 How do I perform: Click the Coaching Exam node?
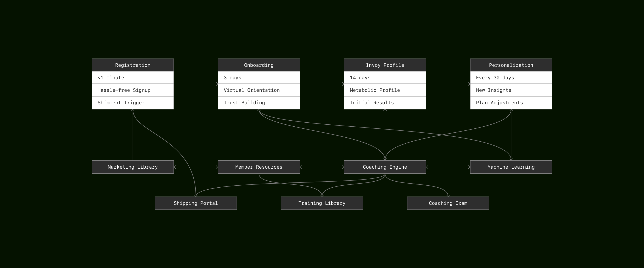click(x=448, y=203)
